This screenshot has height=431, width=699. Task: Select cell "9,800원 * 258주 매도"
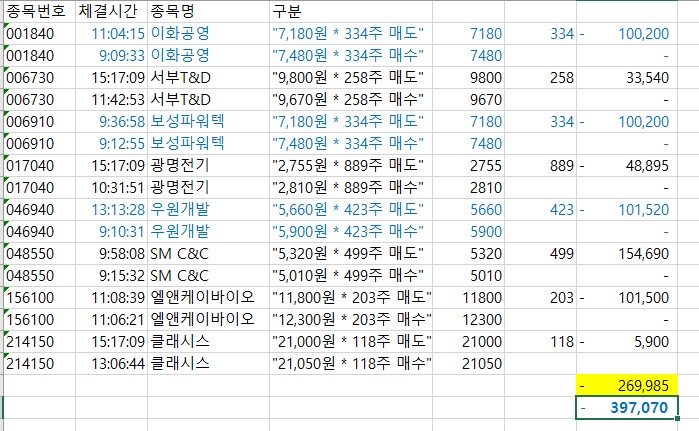[351, 78]
